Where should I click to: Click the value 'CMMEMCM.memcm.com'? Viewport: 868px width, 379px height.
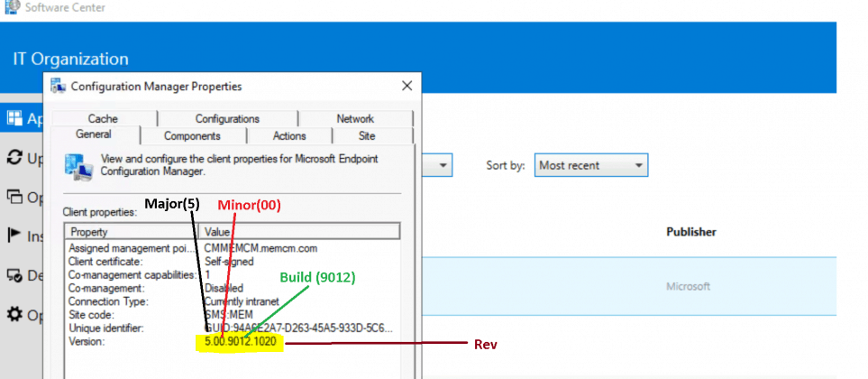[260, 248]
